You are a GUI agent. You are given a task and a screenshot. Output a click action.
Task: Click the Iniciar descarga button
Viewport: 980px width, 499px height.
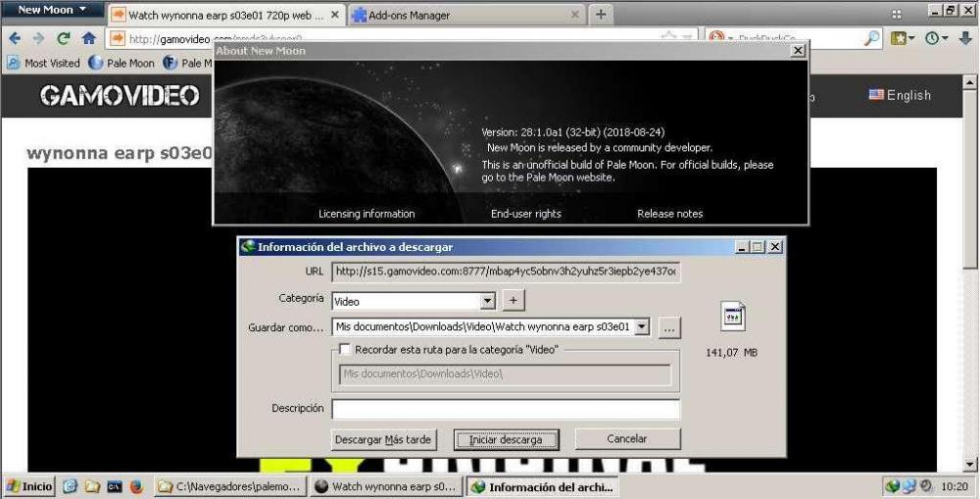(x=505, y=439)
